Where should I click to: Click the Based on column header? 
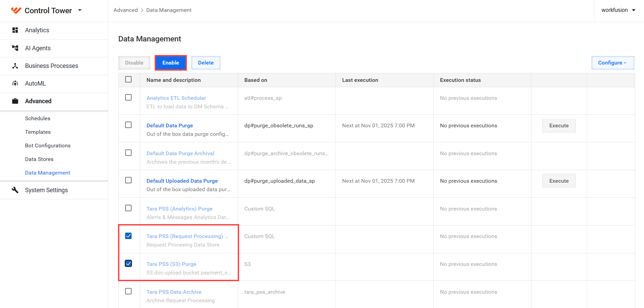coord(256,80)
